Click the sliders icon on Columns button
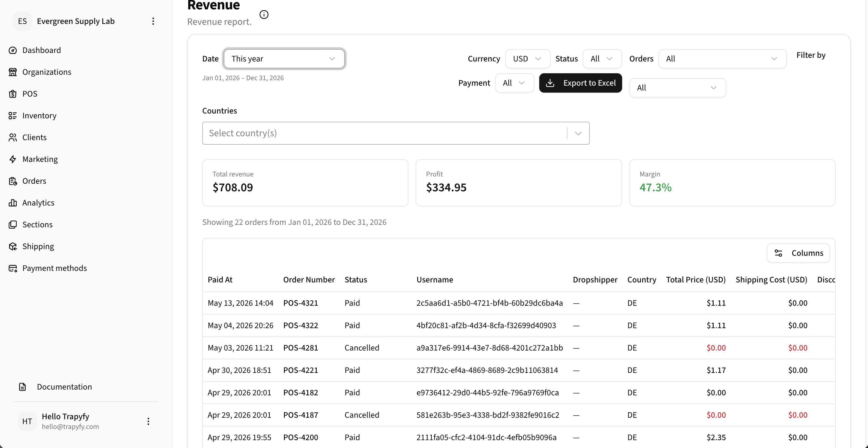868x448 pixels. pyautogui.click(x=778, y=253)
